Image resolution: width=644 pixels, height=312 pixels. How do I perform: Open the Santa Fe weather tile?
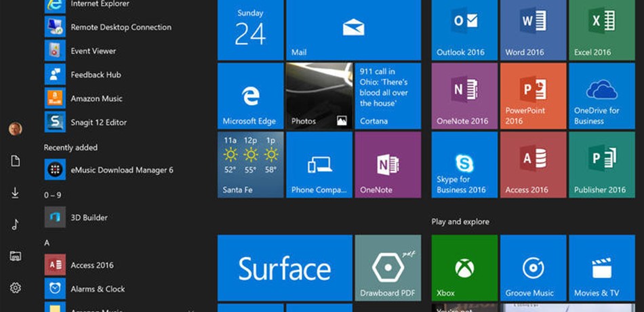pyautogui.click(x=251, y=164)
